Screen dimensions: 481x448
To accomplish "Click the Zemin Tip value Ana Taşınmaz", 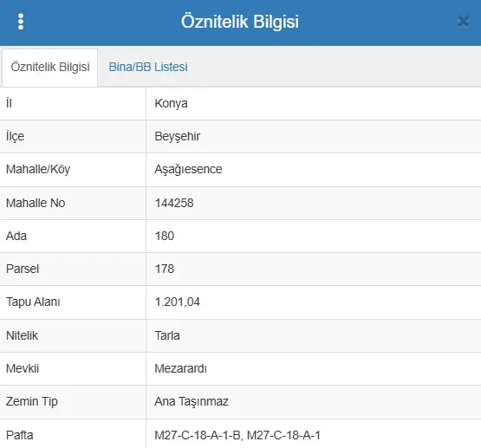I will click(192, 402).
